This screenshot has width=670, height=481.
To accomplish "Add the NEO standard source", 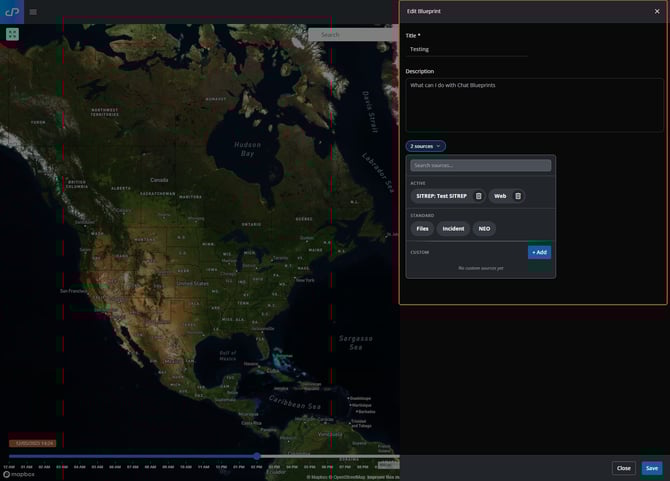I will coord(484,229).
